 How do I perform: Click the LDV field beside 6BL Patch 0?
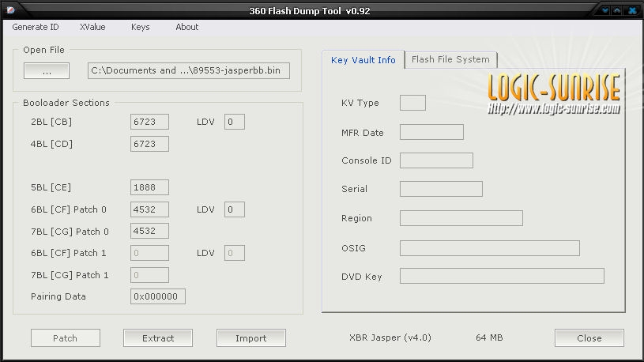click(235, 209)
